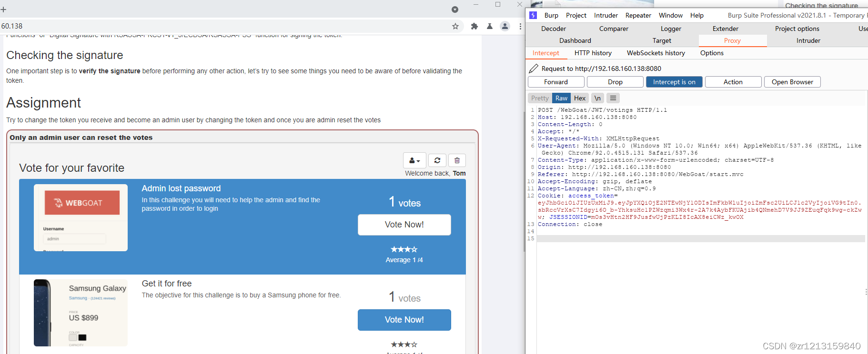The width and height of the screenshot is (868, 354).
Task: Open the user switch dropdown icon
Action: click(414, 160)
